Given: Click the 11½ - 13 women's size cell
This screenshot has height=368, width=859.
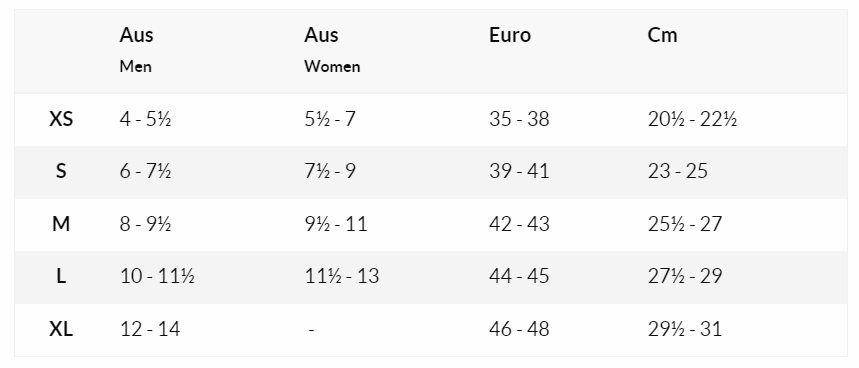Looking at the screenshot, I should tap(341, 277).
